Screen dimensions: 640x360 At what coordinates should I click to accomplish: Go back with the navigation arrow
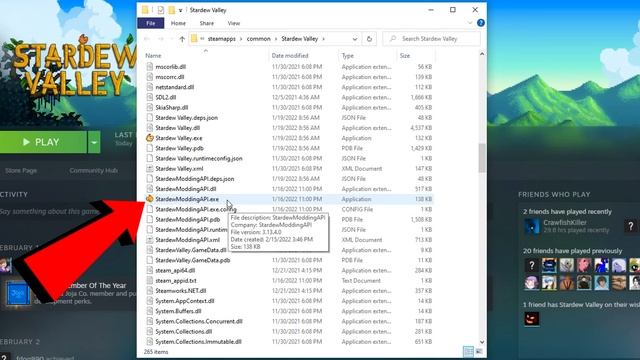click(x=147, y=39)
